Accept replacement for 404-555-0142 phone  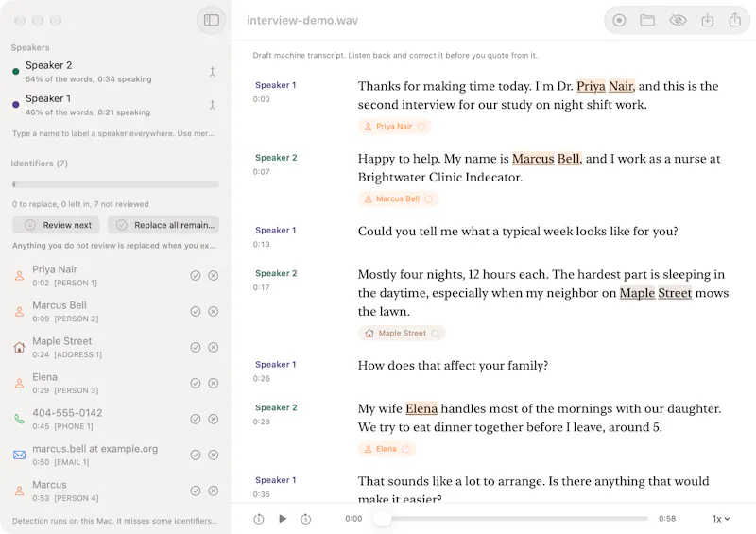tap(196, 420)
